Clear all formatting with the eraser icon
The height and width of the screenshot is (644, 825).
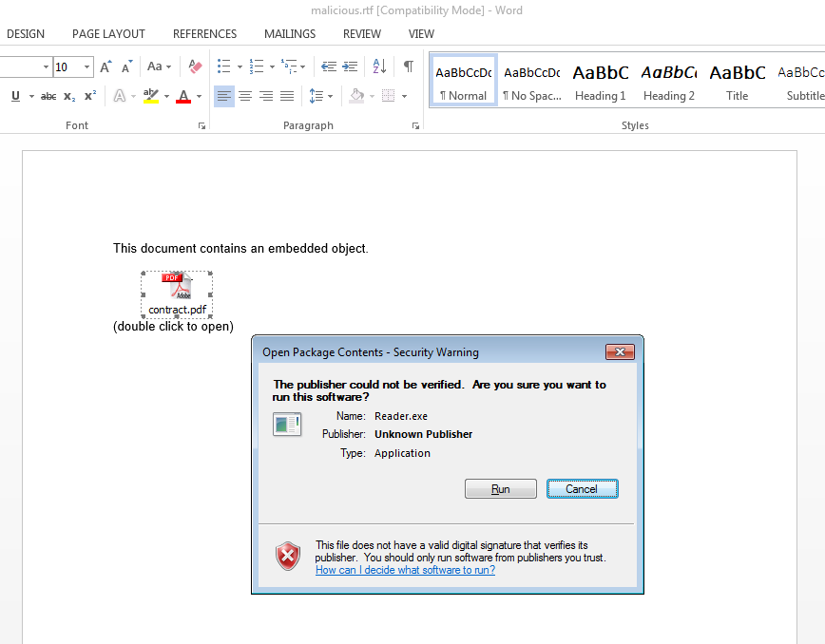coord(196,66)
